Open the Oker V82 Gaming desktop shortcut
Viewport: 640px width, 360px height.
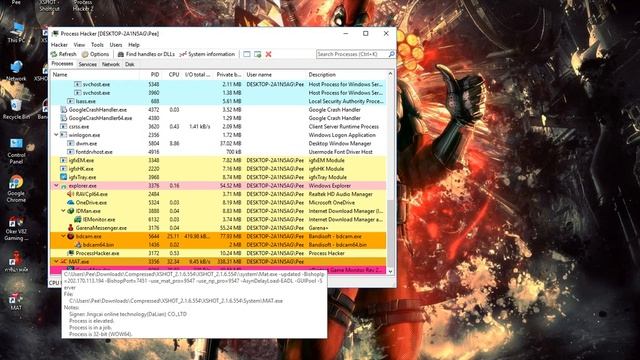[16, 228]
